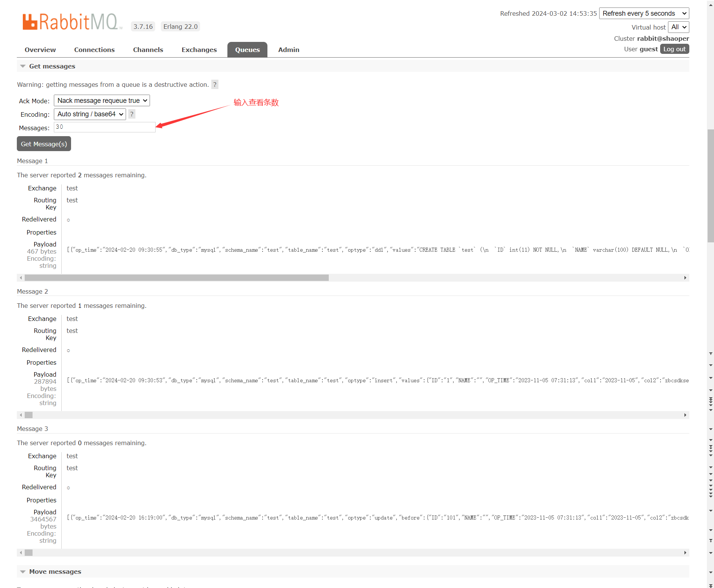Open the Encoding dropdown
Screen dimensions: 714x588
pyautogui.click(x=90, y=114)
